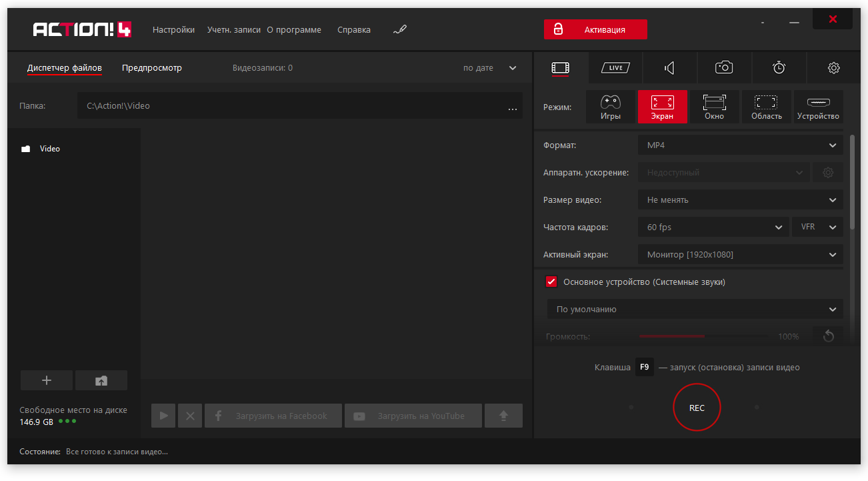This screenshot has height=481, width=868.
Task: Expand the Формат MP4 dropdown
Action: tap(740, 145)
